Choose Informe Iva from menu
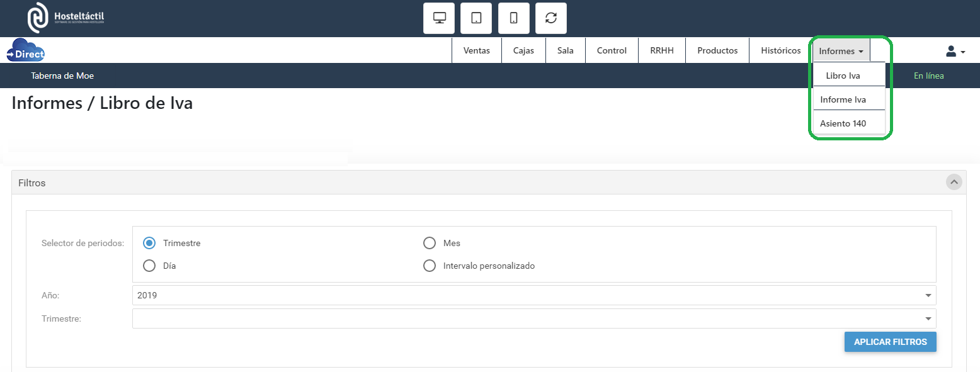 [x=843, y=99]
